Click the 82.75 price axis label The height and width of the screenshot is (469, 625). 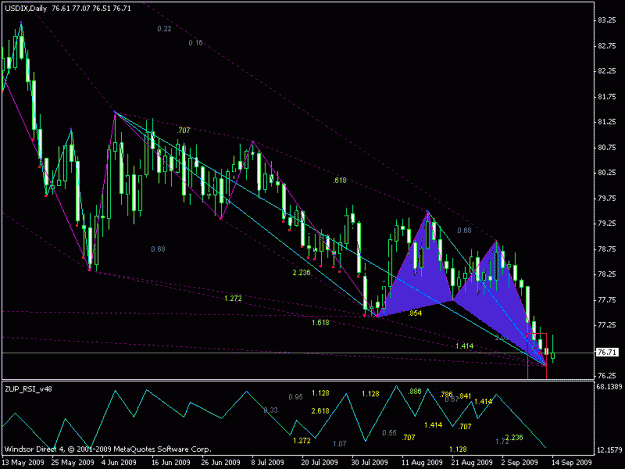pos(607,46)
